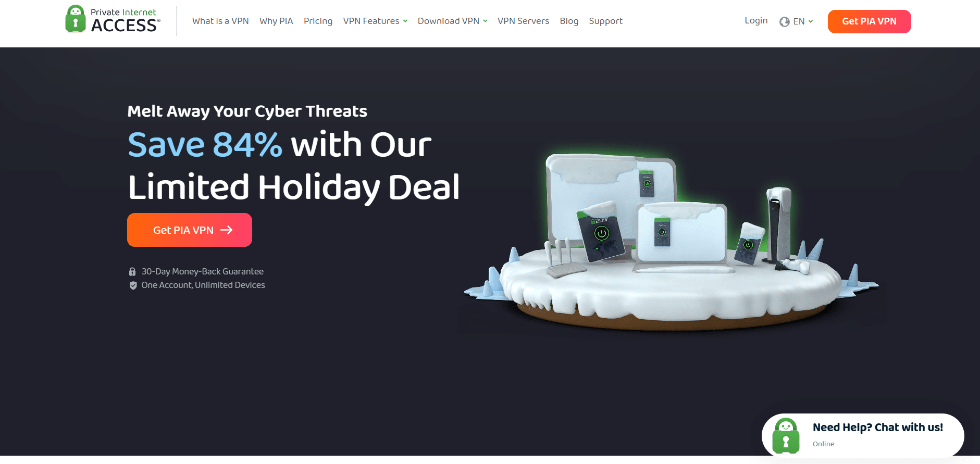Click the header Get PIA VPN button
Viewport: 980px width, 464px height.
click(869, 21)
